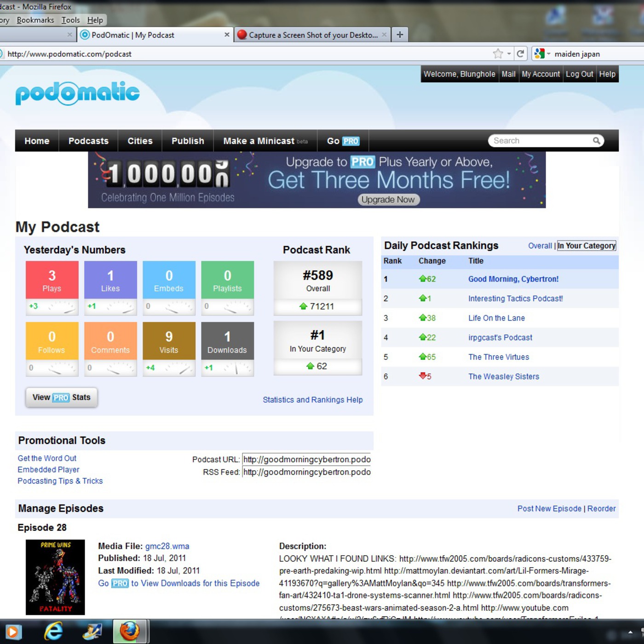Screen dimensions: 644x644
Task: Open the Podcasts nav item
Action: coord(88,141)
